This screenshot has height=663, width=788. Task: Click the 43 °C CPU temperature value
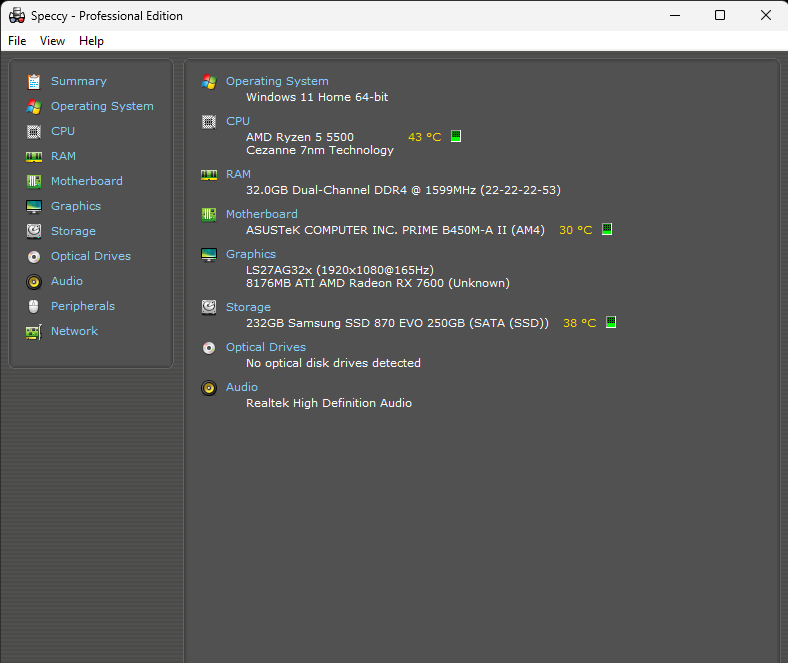(x=425, y=137)
